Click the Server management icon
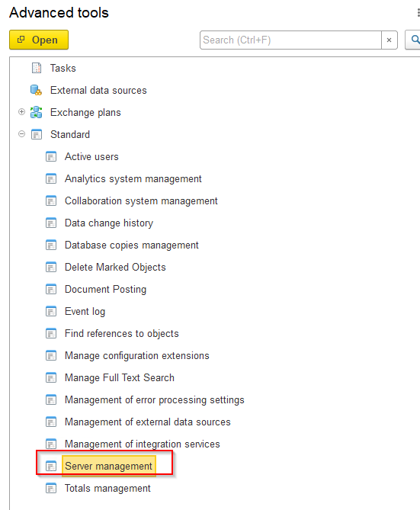This screenshot has height=510, width=420. tap(51, 466)
